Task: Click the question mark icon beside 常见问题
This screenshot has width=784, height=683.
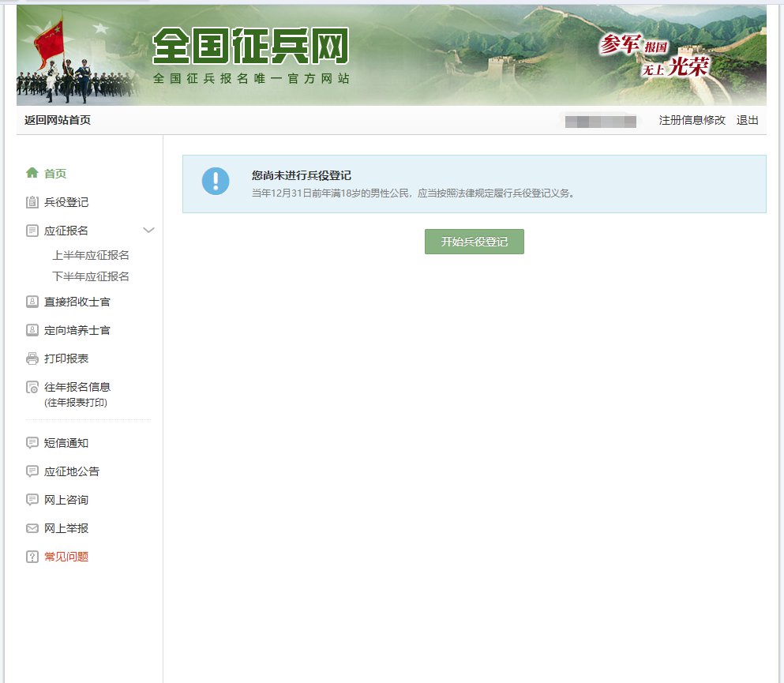Action: (x=32, y=557)
